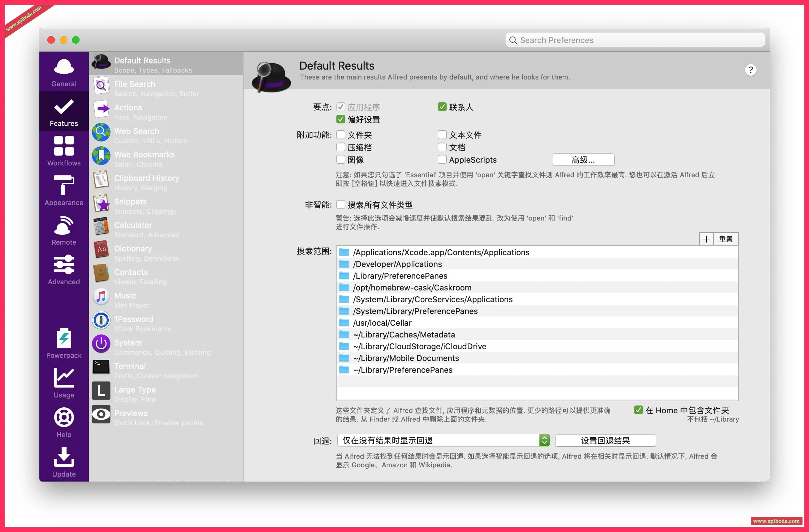Select the Large Type L icon

pyautogui.click(x=101, y=391)
